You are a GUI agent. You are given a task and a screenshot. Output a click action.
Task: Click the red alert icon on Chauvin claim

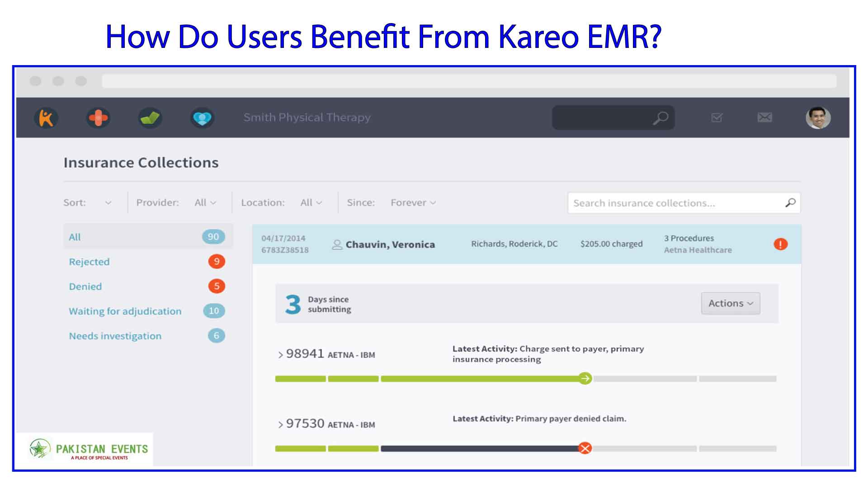coord(781,244)
